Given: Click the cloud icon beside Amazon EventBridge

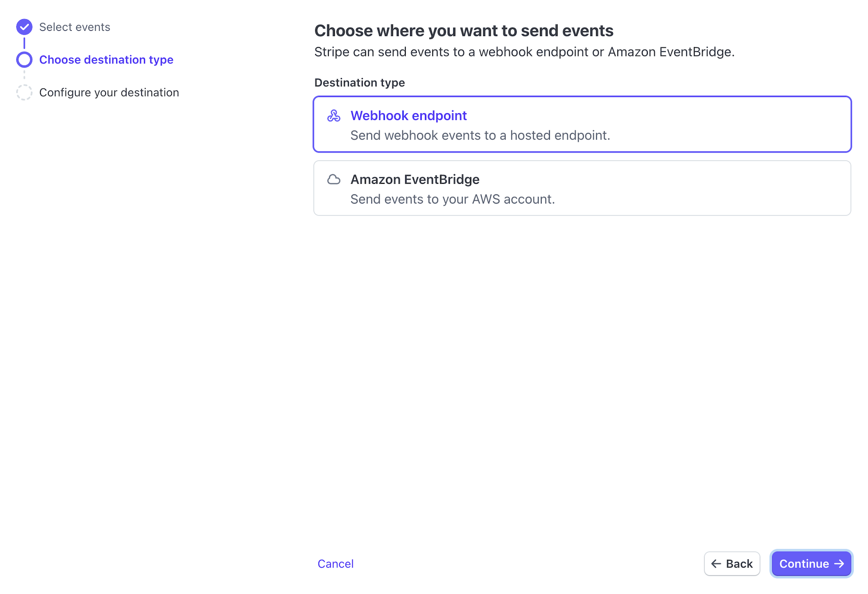Looking at the screenshot, I should point(334,179).
